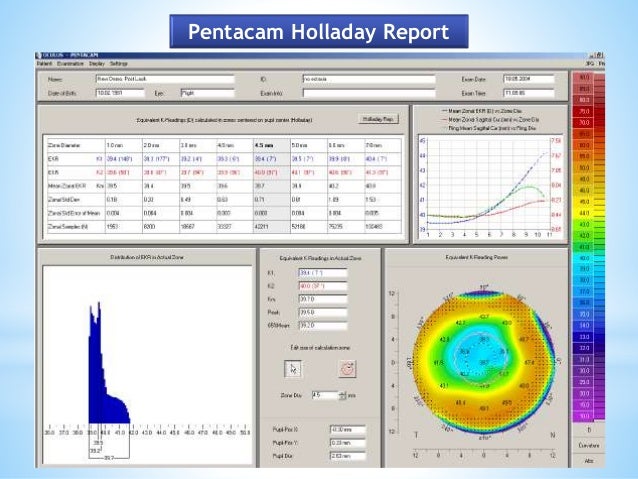Click the Curvature button below color scale
Viewport: 638px width, 479px height.
(589, 446)
